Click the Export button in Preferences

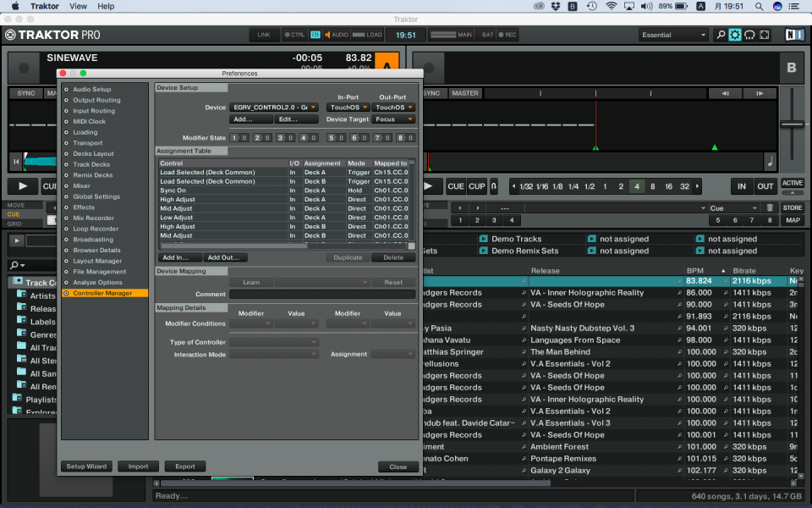[185, 467]
